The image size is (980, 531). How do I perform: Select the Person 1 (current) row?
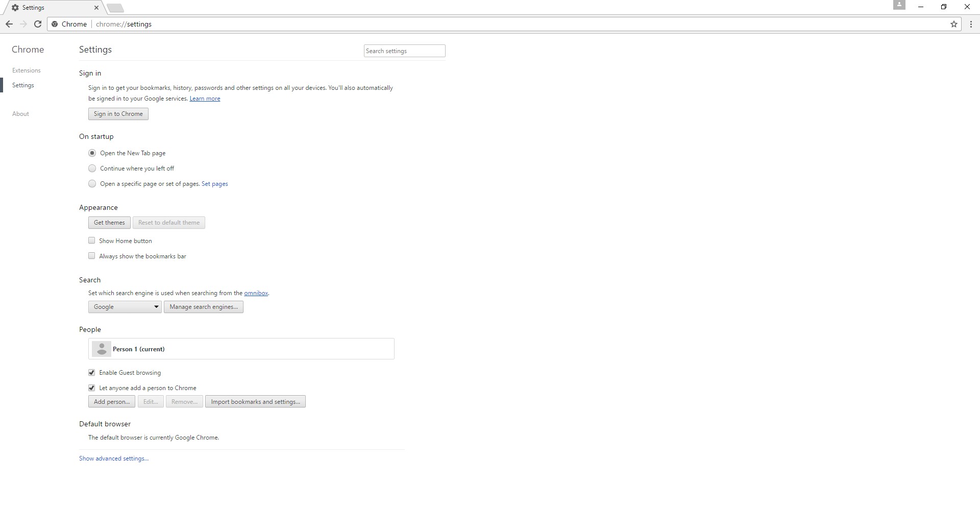pyautogui.click(x=241, y=349)
